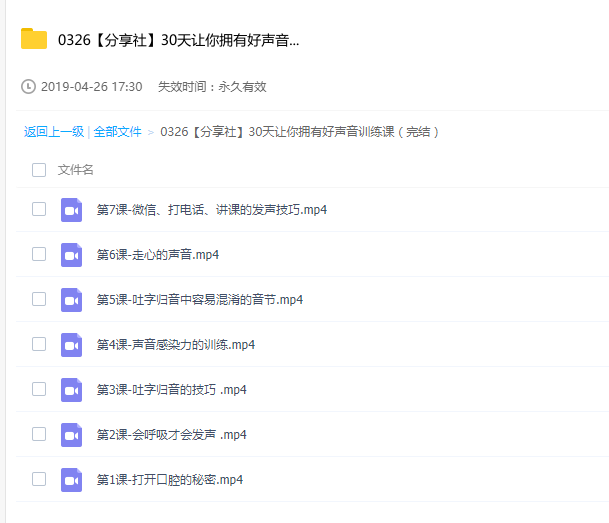Check the box for 第6课-走心的声音

pos(39,254)
